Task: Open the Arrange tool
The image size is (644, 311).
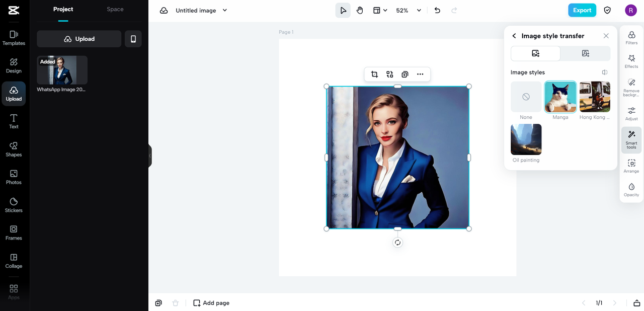Action: (x=631, y=166)
